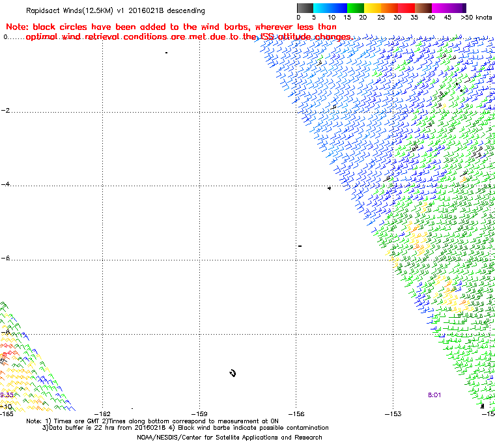Click the NOAA/NESDIS credit line

click(x=229, y=438)
